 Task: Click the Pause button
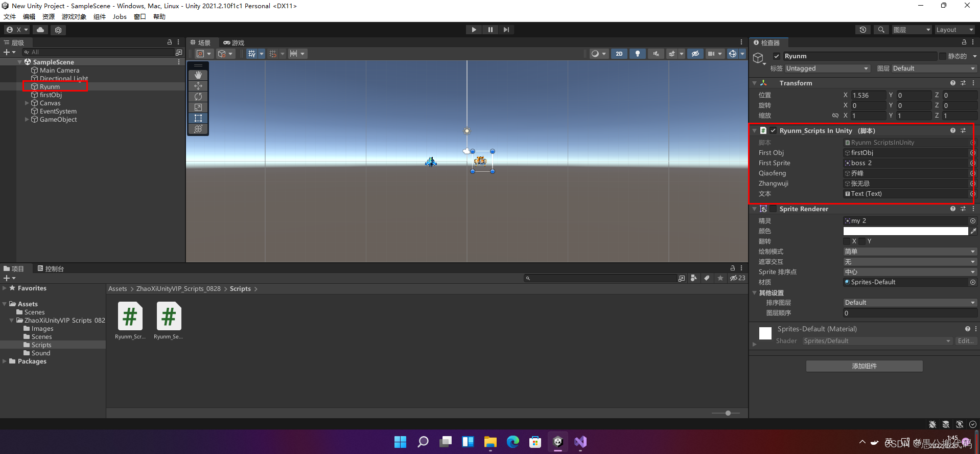click(490, 30)
